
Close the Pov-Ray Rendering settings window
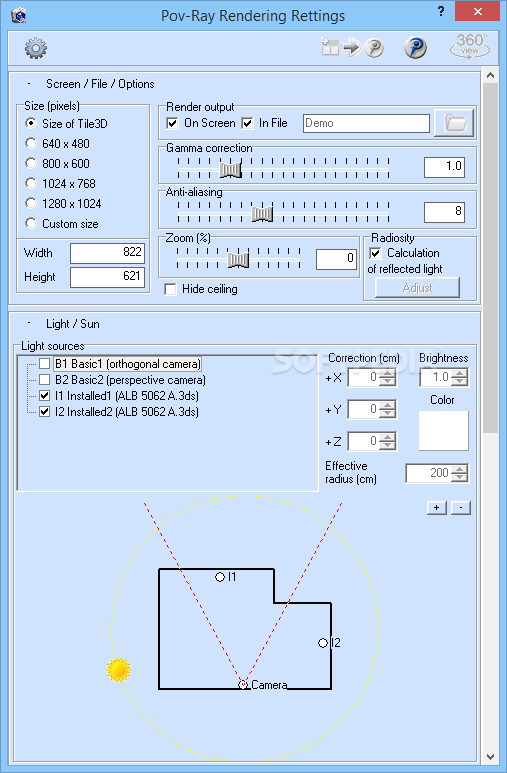(x=477, y=12)
